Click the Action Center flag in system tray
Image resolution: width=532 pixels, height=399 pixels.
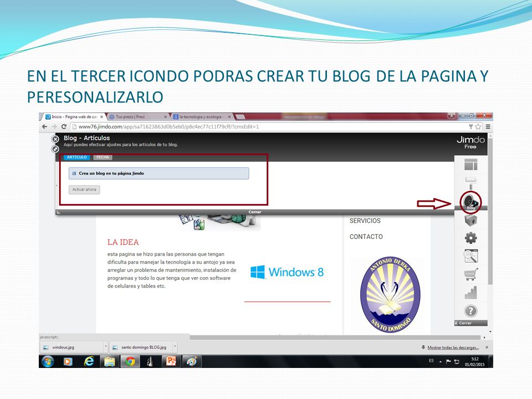click(448, 362)
